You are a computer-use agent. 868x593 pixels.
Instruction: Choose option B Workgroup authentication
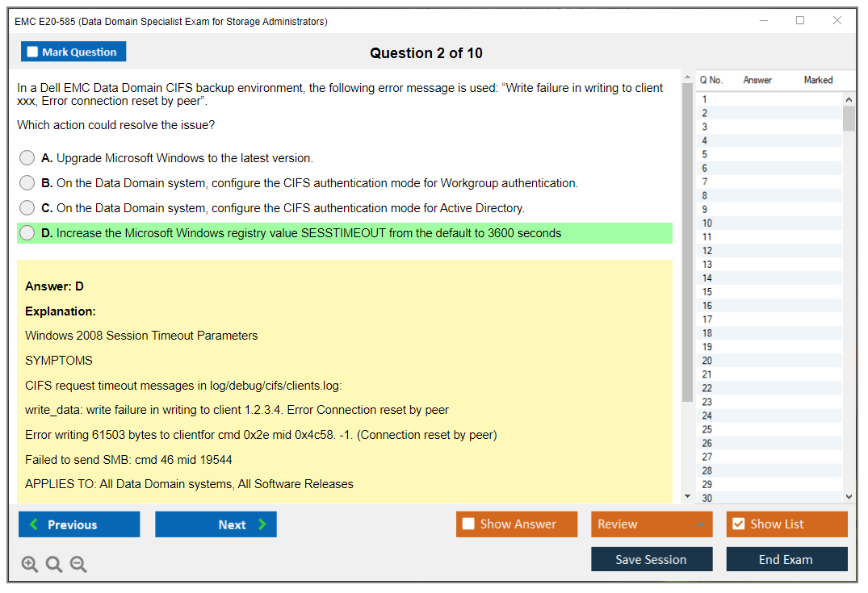(27, 183)
